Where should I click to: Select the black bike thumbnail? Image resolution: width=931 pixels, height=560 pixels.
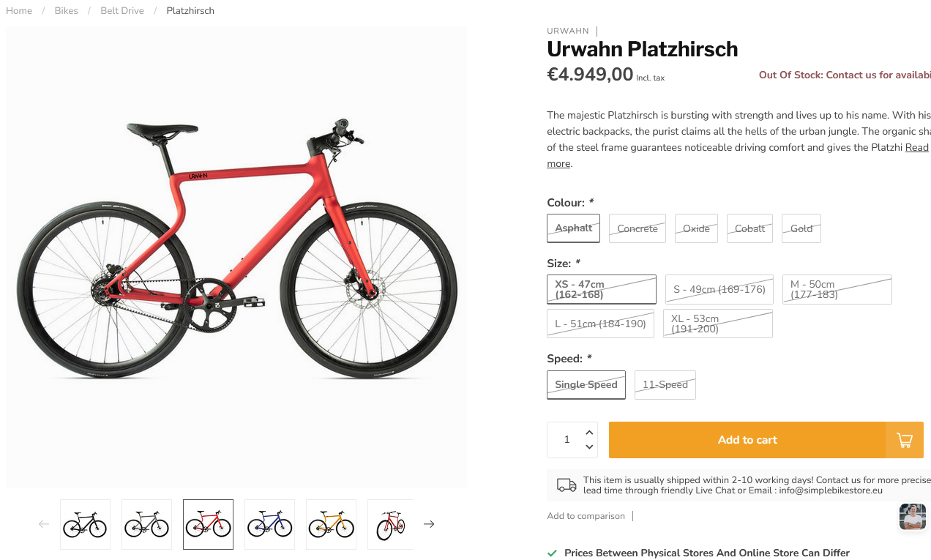click(85, 524)
